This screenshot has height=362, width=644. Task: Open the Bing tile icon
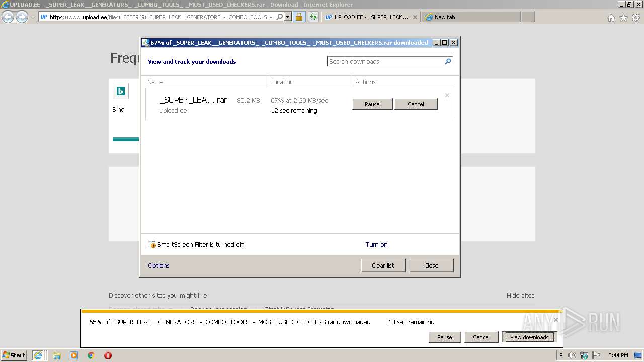coord(121,91)
